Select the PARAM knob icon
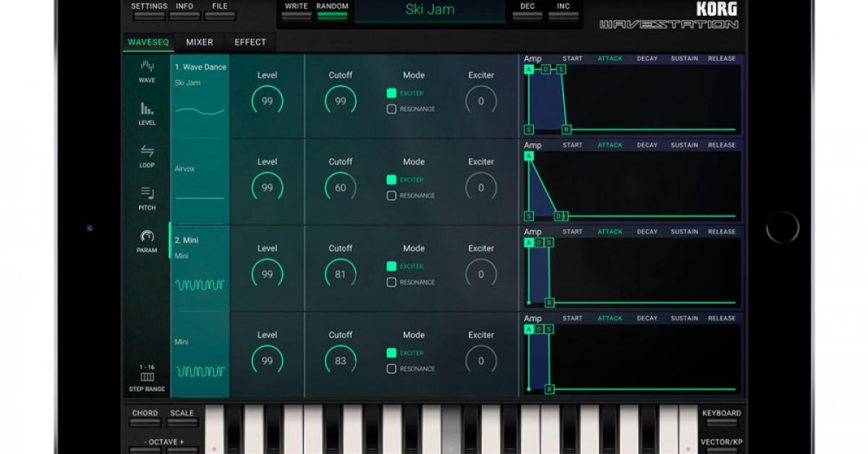Screen dimensions: 868x454 pyautogui.click(x=147, y=237)
